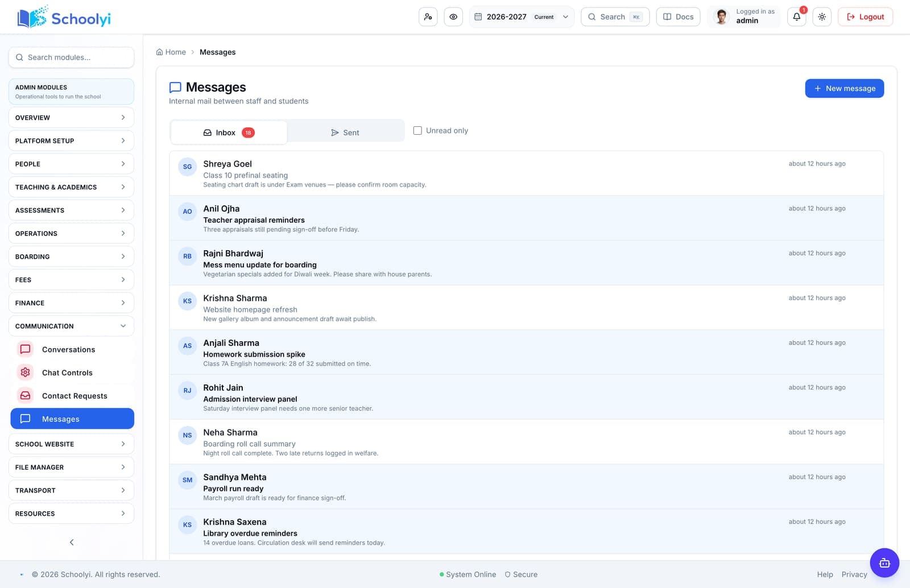Open the chatbot assistant floating button
Screen dimensions: 910x588
pos(884,563)
